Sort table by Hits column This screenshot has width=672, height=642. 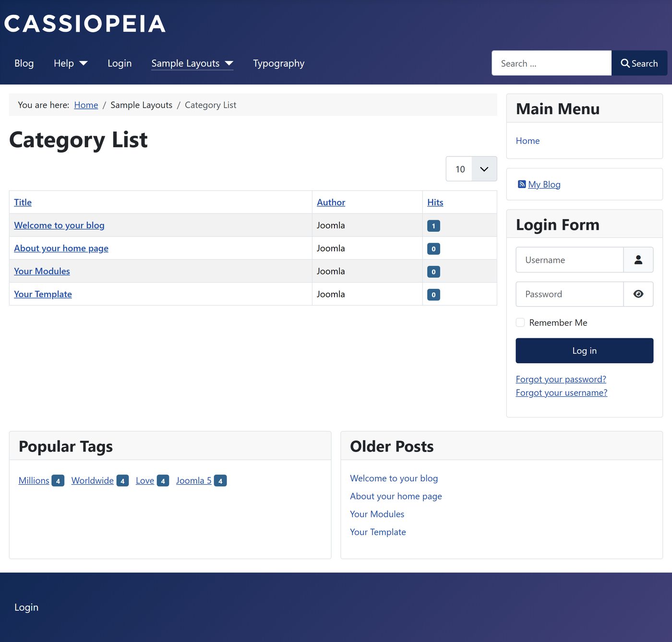(435, 202)
